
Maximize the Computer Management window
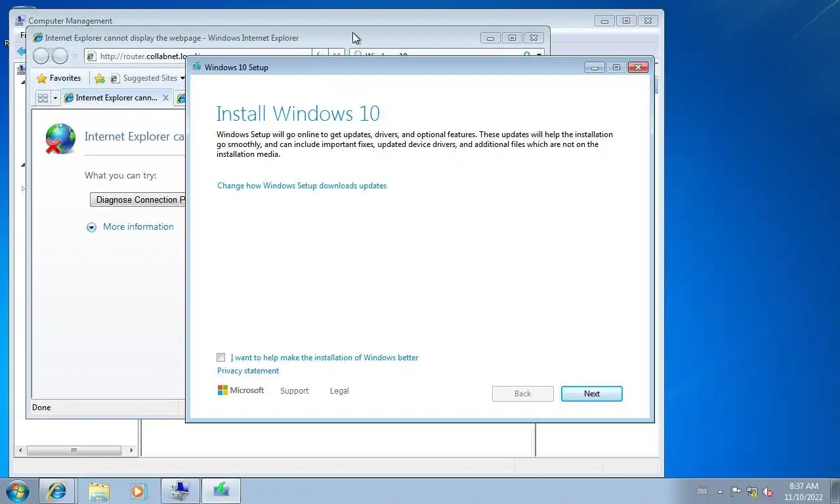point(626,20)
